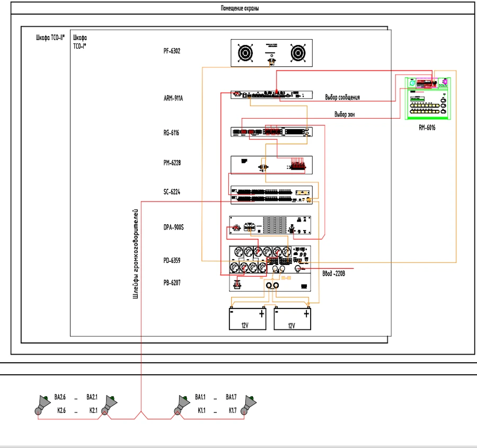The height and width of the screenshot is (448, 477).
Task: Click the loudspeaker symbol next to BA2.6
Action: coord(42,405)
